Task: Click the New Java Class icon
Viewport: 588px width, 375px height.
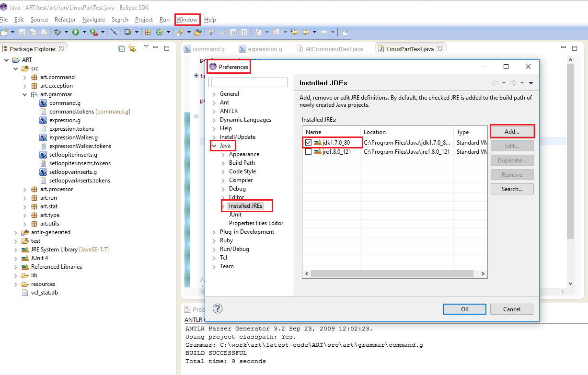Action: coord(160,32)
